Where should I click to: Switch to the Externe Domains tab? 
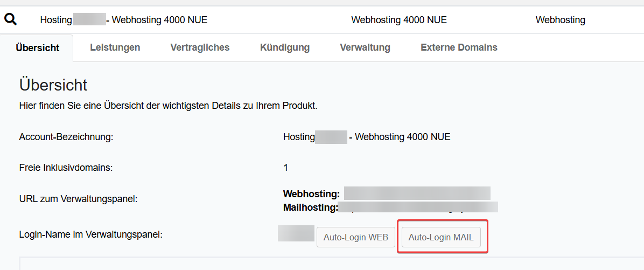[x=459, y=47]
